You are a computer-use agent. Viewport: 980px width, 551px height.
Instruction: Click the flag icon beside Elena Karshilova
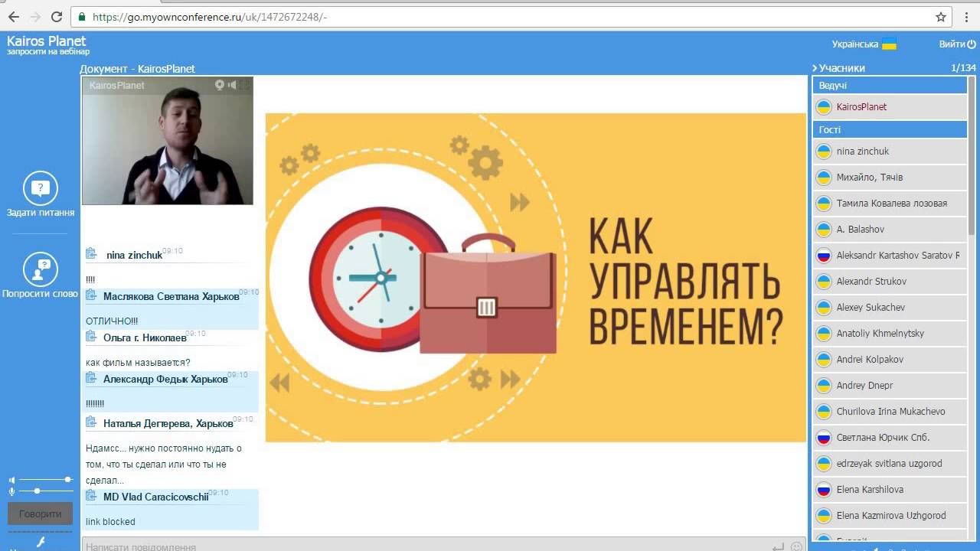click(824, 490)
